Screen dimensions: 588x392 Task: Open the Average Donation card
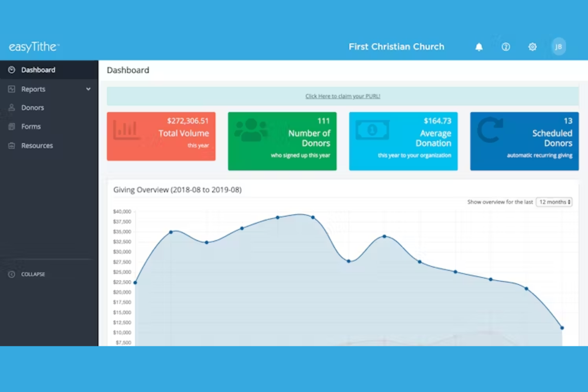point(403,141)
